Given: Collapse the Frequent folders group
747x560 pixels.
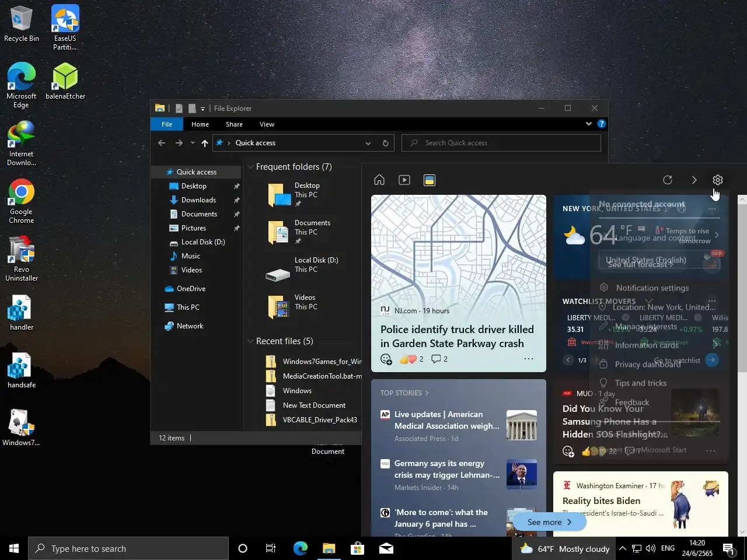Looking at the screenshot, I should pyautogui.click(x=250, y=167).
